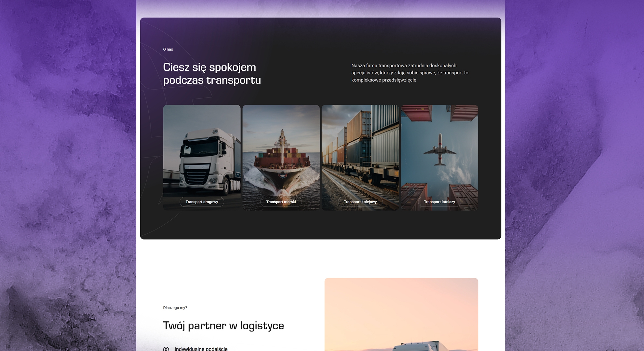Image resolution: width=644 pixels, height=351 pixels.
Task: Click the ship's bow in the morski photo
Action: pyautogui.click(x=282, y=177)
